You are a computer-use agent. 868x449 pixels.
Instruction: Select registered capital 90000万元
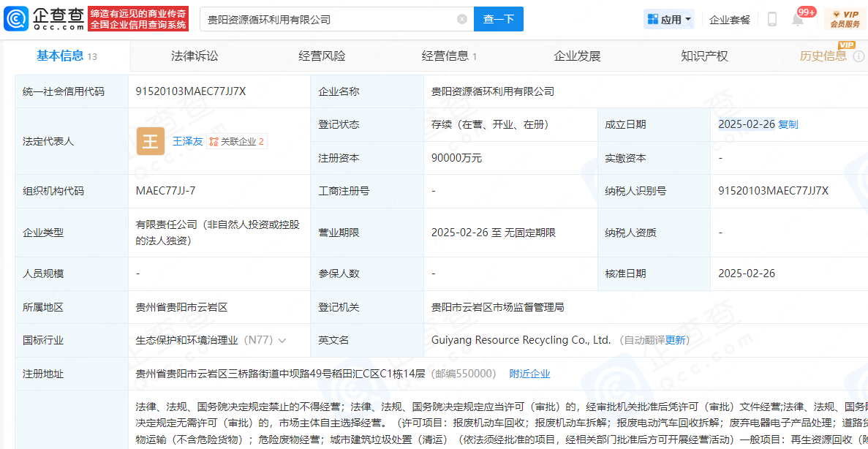point(457,158)
